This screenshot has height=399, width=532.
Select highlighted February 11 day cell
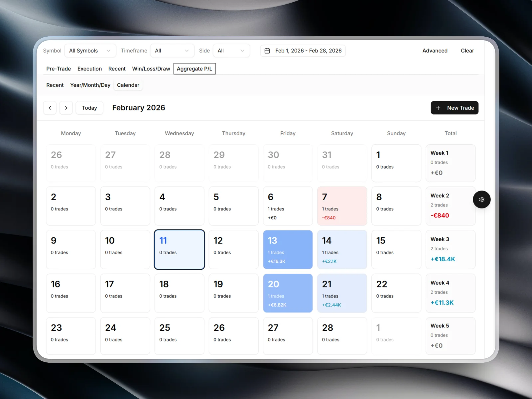coord(179,249)
